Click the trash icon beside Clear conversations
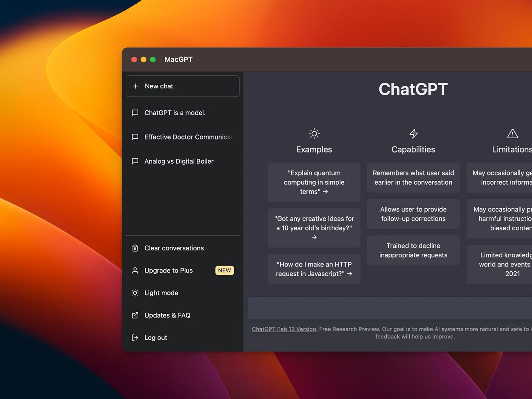 [x=135, y=248]
